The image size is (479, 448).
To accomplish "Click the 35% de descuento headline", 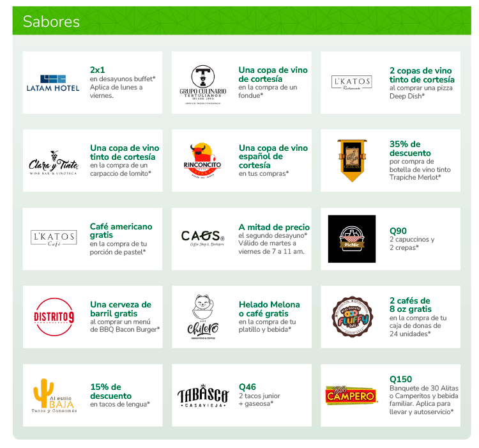I will (x=410, y=148).
